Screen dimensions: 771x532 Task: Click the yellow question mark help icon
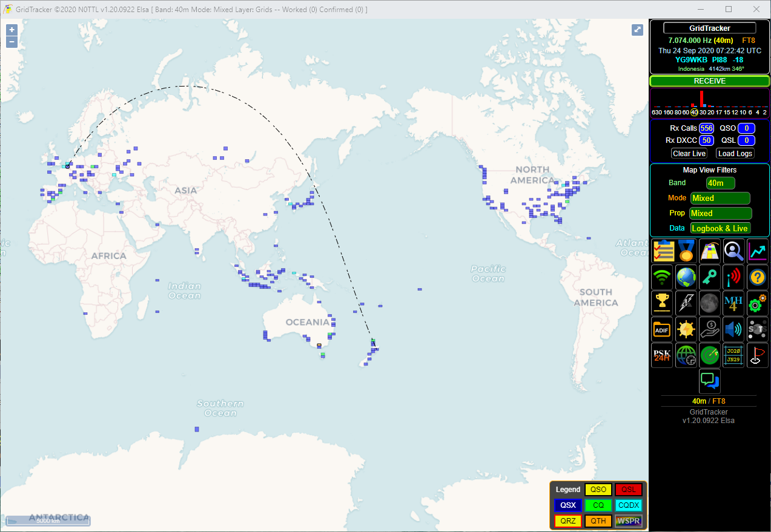point(757,277)
